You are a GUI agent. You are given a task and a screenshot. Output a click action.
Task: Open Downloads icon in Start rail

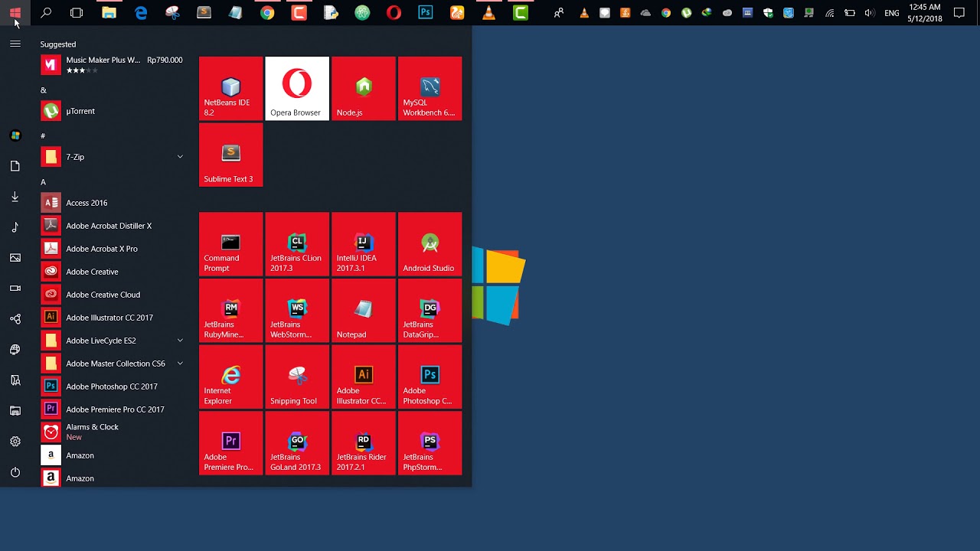(15, 197)
